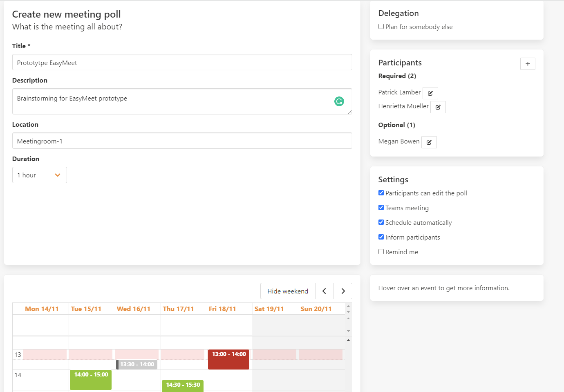Screen dimensions: 564x392
Task: Select the Thu 17/11 column header
Action: click(179, 309)
